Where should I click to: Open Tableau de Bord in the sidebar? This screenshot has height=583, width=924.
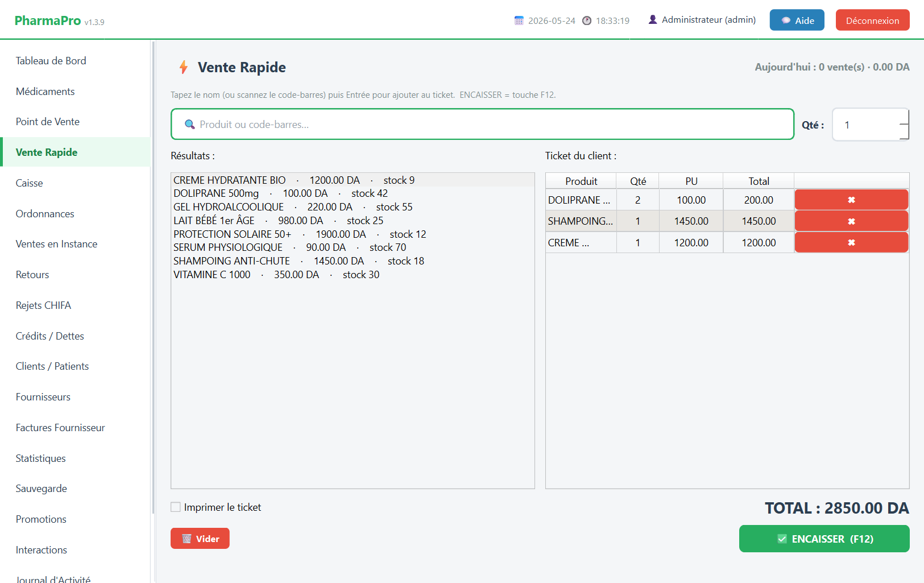[76, 61]
